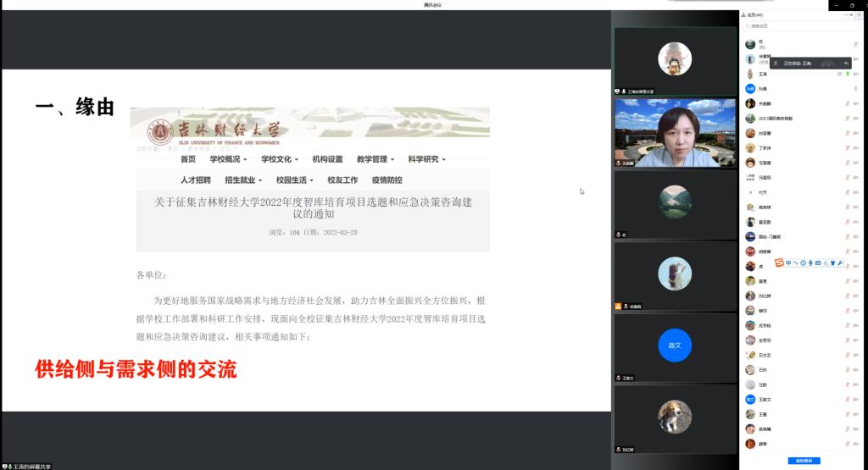Select the 机构设置 navigation item
868x470 pixels.
point(327,159)
